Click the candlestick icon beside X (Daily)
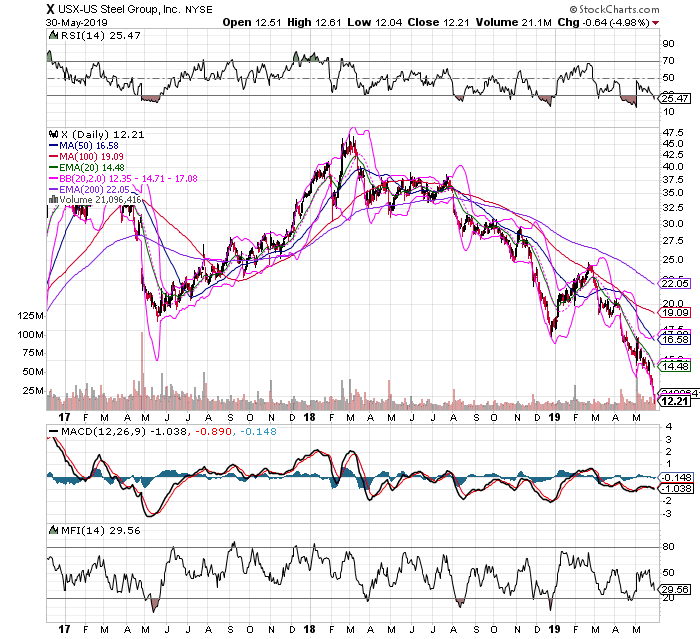Viewport: 700px width, 639px height. pos(53,134)
